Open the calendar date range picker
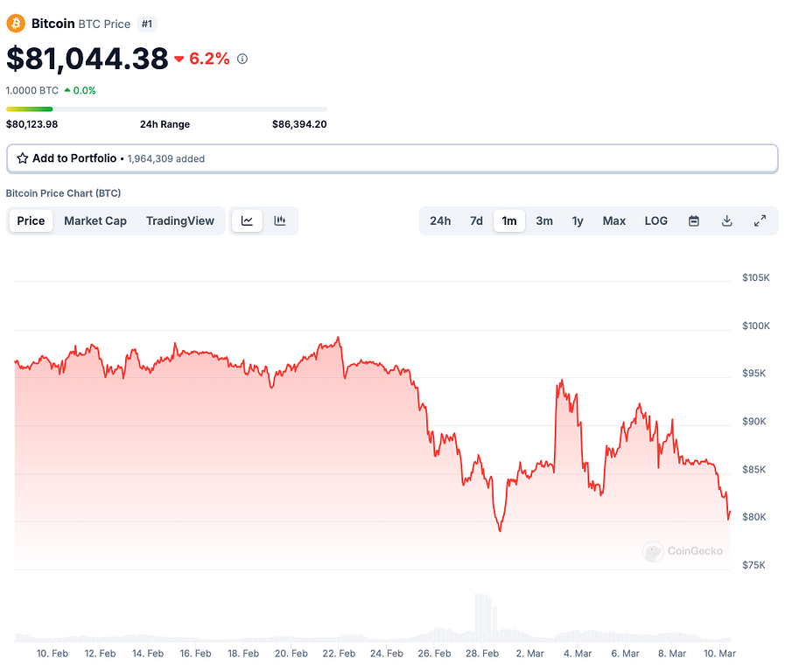 (x=694, y=220)
